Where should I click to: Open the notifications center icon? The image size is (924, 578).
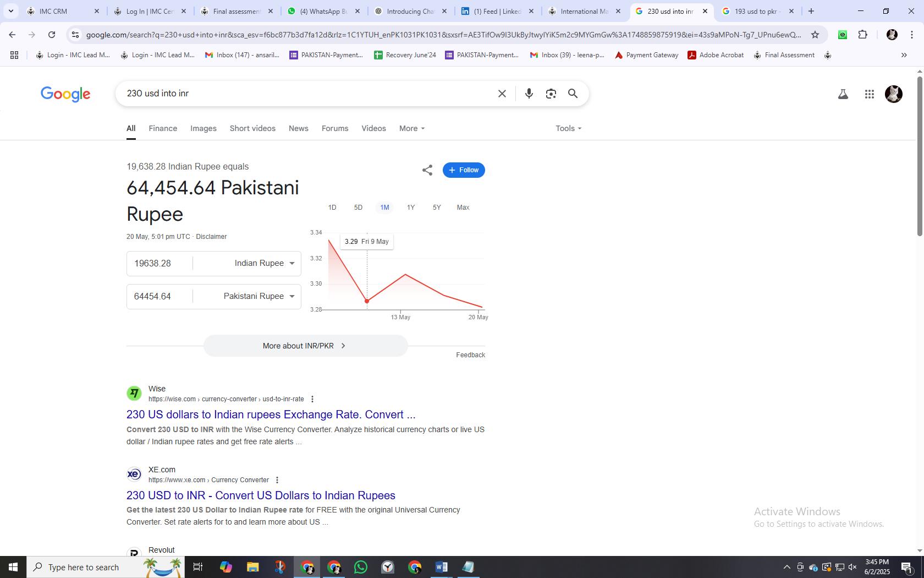[x=907, y=567]
